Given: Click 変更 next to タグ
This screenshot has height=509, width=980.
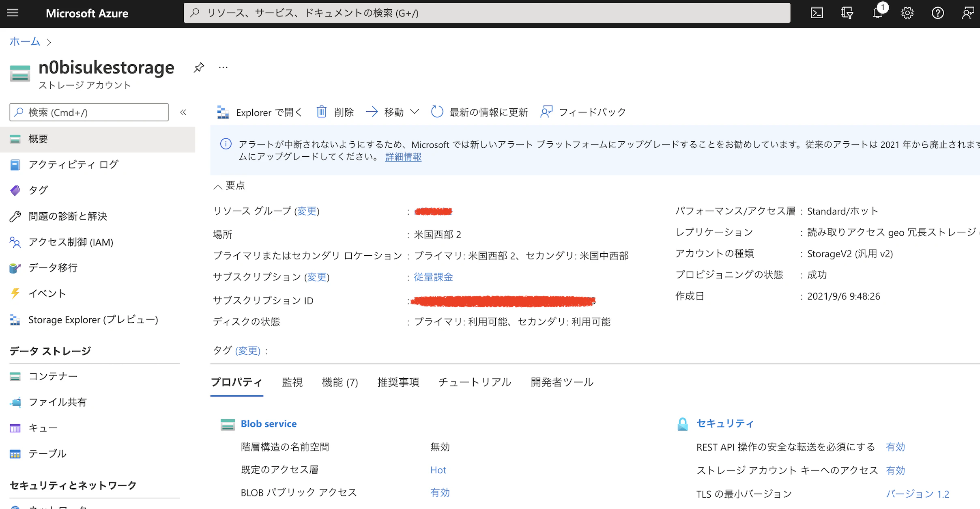Looking at the screenshot, I should coord(248,350).
